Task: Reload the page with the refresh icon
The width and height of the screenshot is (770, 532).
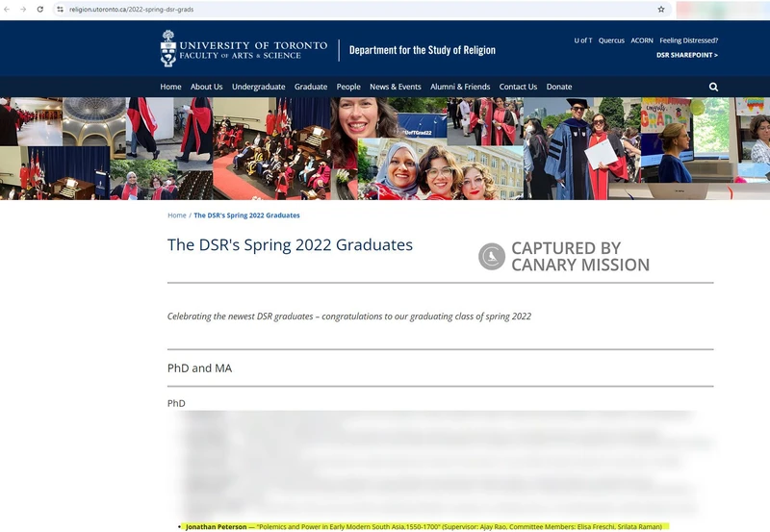Action: tap(39, 9)
